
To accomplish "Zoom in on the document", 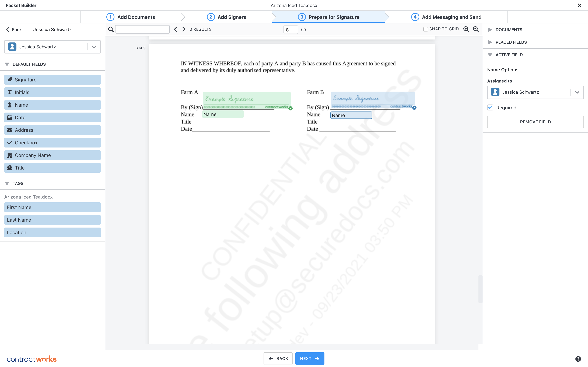I will 466,29.
